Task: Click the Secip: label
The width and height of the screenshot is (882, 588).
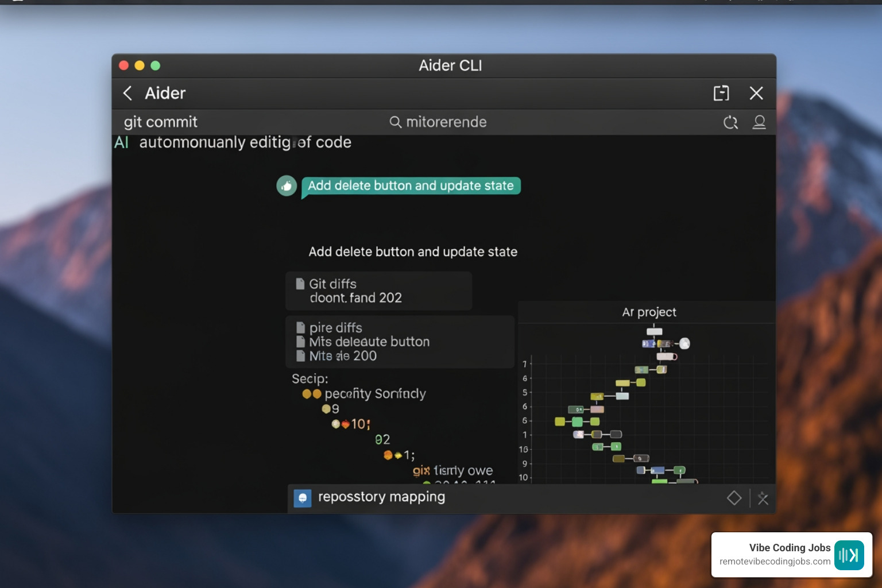Action: [x=310, y=379]
